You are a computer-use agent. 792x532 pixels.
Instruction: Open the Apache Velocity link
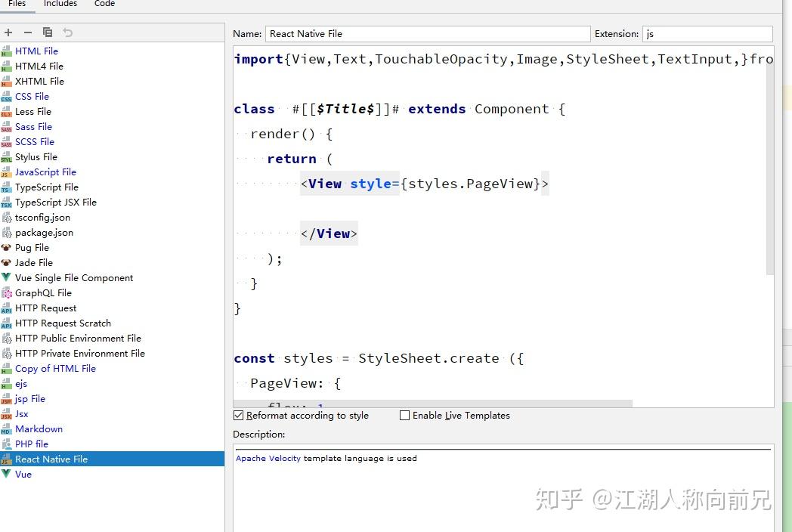tap(268, 458)
